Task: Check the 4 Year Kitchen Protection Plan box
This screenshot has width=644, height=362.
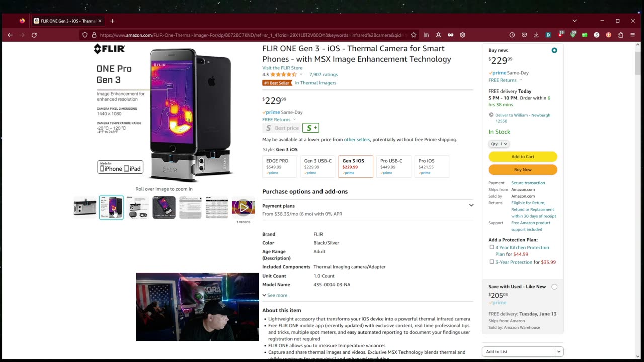Action: click(492, 247)
